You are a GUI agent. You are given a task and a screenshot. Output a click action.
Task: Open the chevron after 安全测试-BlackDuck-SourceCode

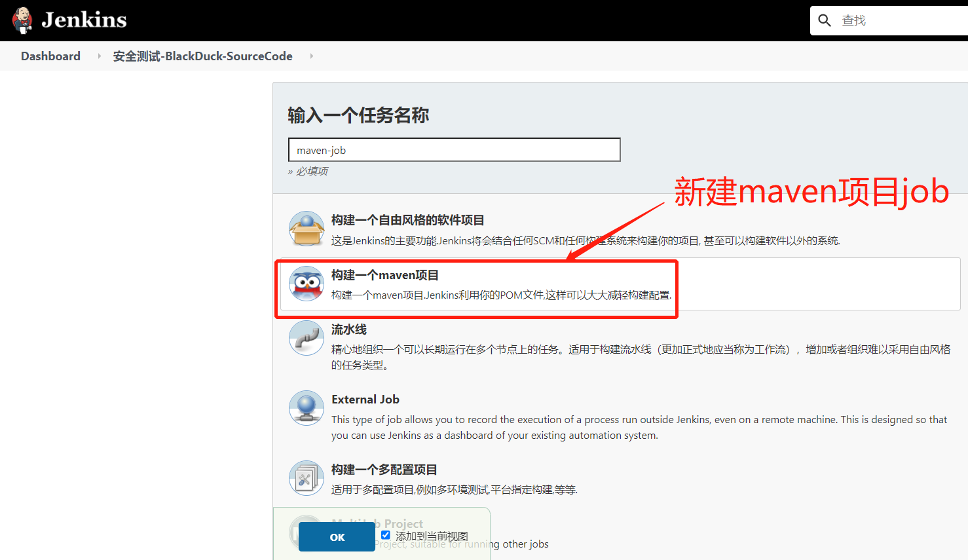(311, 56)
